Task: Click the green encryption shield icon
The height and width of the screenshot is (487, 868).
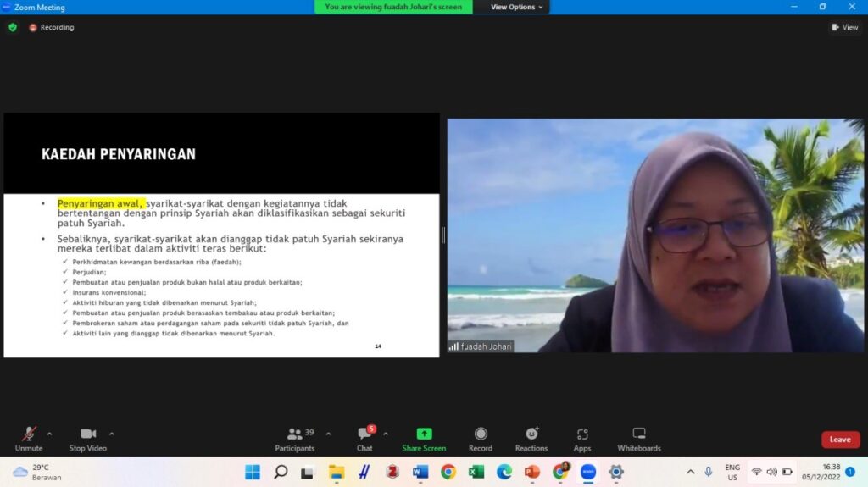Action: (13, 27)
